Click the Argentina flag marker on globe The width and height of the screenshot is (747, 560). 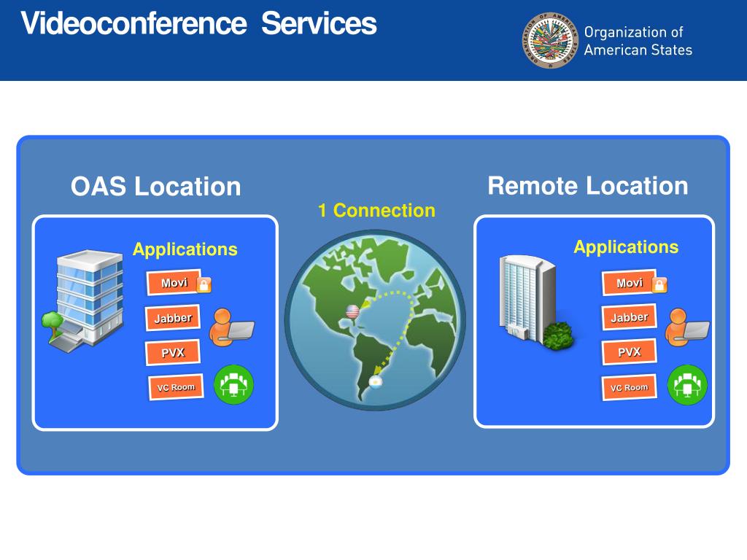[376, 381]
